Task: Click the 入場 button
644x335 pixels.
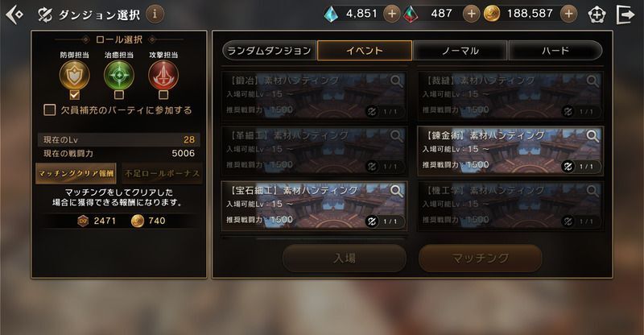Action: click(345, 258)
